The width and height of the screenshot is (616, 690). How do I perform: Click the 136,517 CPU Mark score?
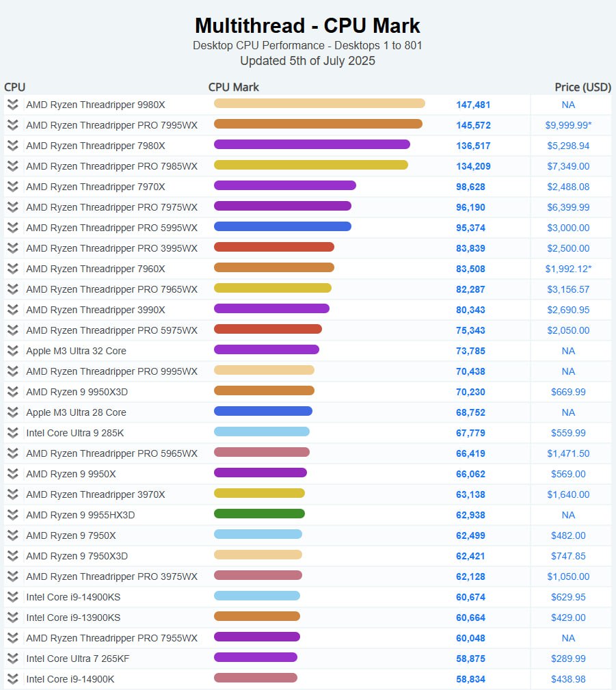coord(473,146)
